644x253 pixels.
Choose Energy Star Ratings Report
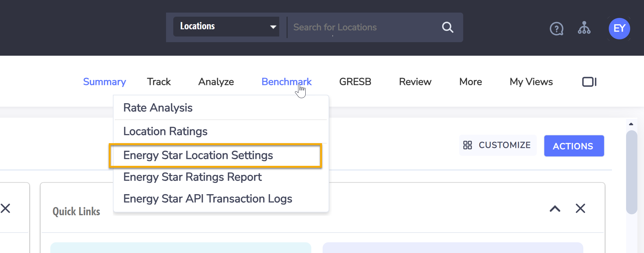click(221, 177)
